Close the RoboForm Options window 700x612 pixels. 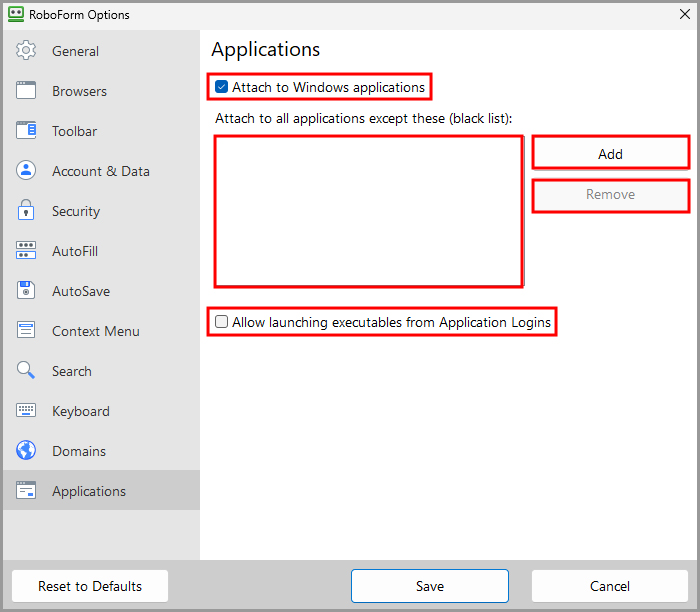[x=685, y=14]
